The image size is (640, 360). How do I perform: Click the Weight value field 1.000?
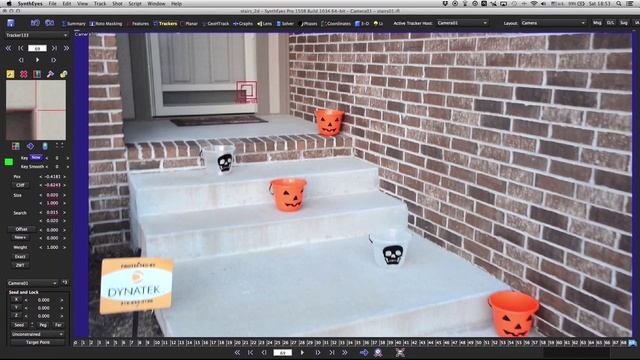click(52, 247)
